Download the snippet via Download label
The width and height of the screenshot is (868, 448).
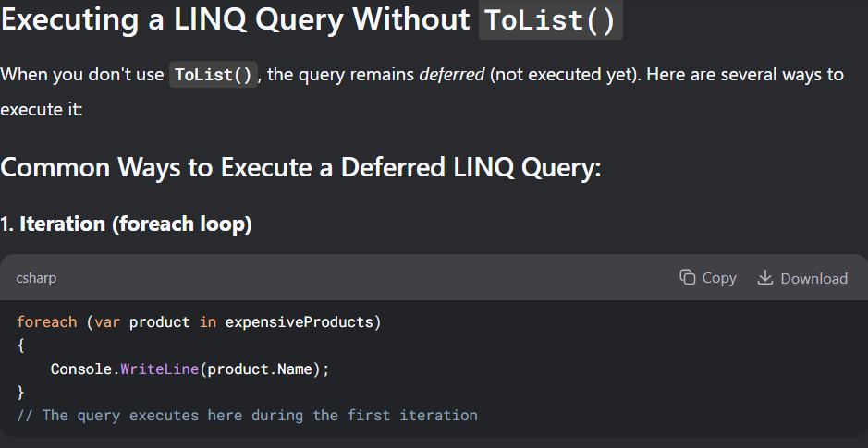pos(813,278)
